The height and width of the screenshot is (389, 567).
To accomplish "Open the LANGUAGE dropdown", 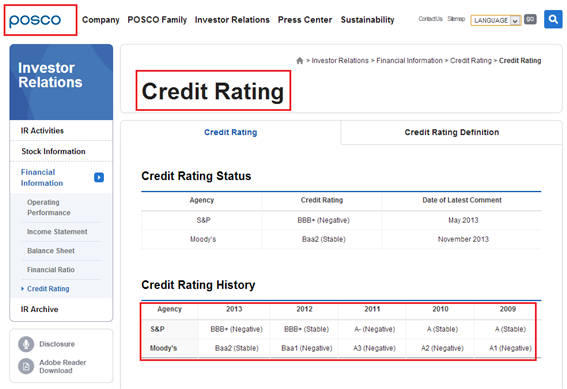I will 495,20.
